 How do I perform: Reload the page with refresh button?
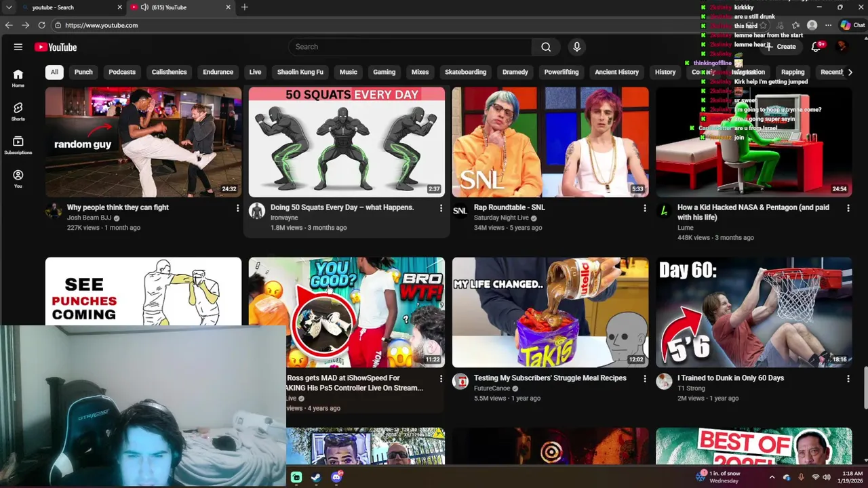[x=41, y=25]
